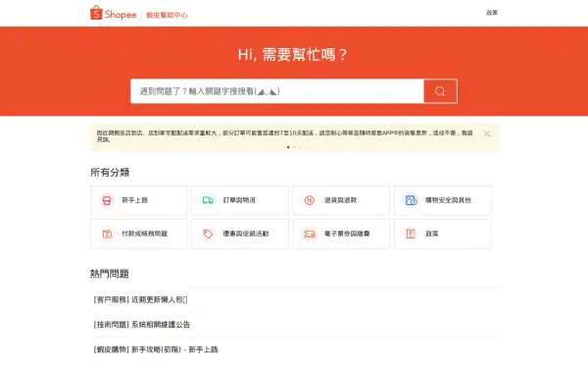The image size is (588, 368).
Task: Click the magnifier search button
Action: tap(440, 91)
